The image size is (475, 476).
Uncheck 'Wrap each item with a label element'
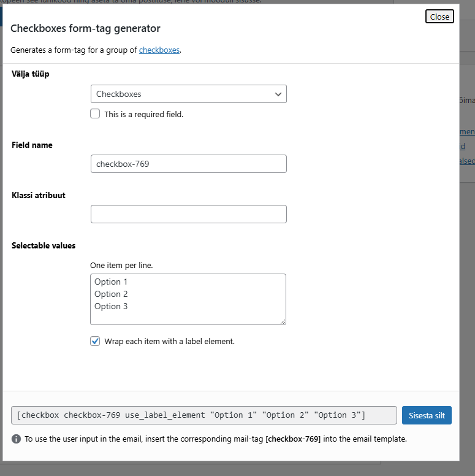click(x=95, y=341)
